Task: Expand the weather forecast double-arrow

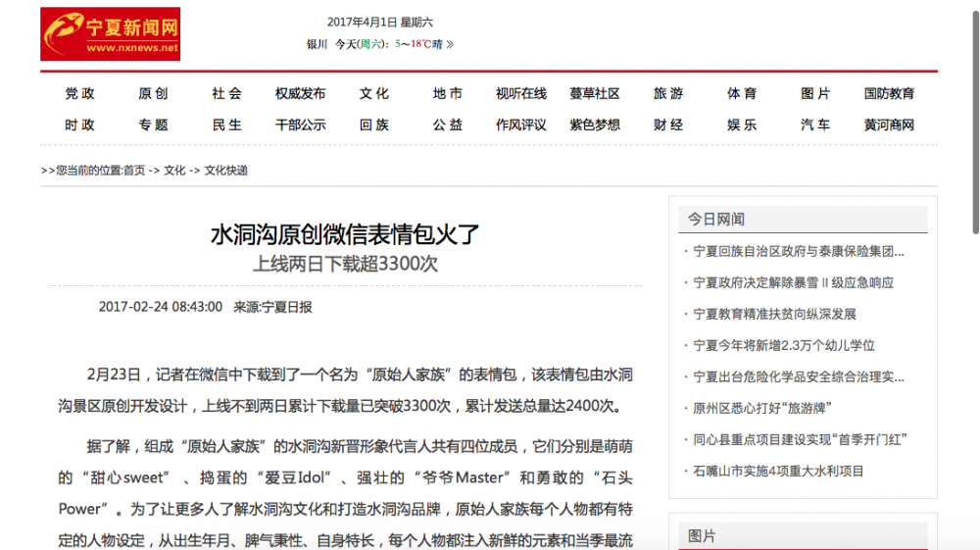Action: coord(450,44)
